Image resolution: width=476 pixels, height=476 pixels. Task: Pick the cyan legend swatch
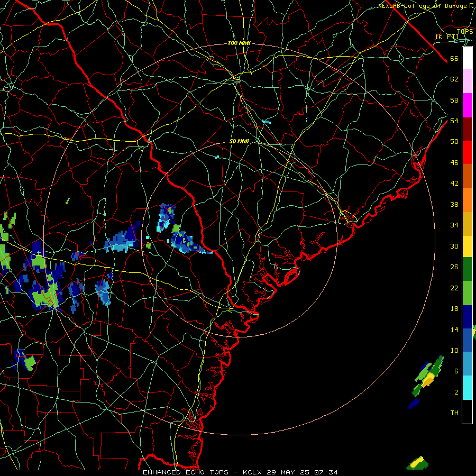coord(467,388)
